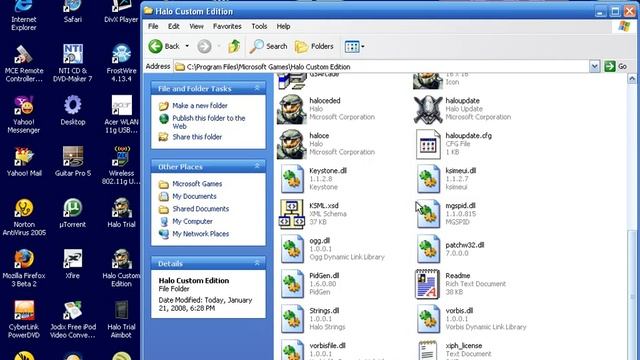Screen dimensions: 640x360
Task: Click the Forward navigation arrow
Action: 204,46
